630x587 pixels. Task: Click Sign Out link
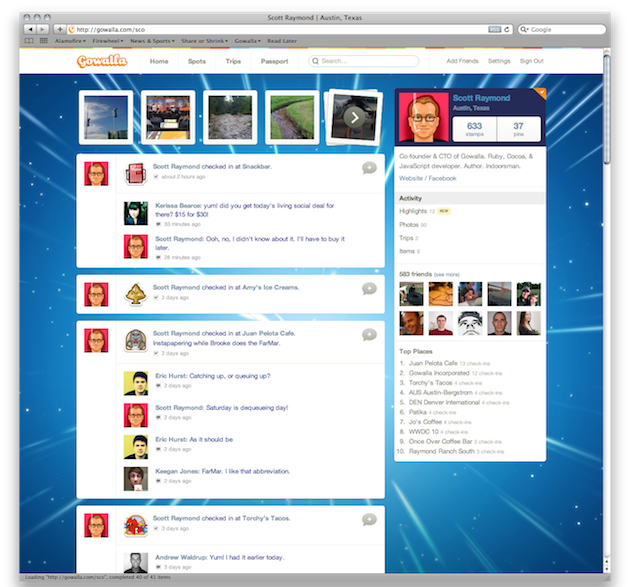(x=532, y=61)
